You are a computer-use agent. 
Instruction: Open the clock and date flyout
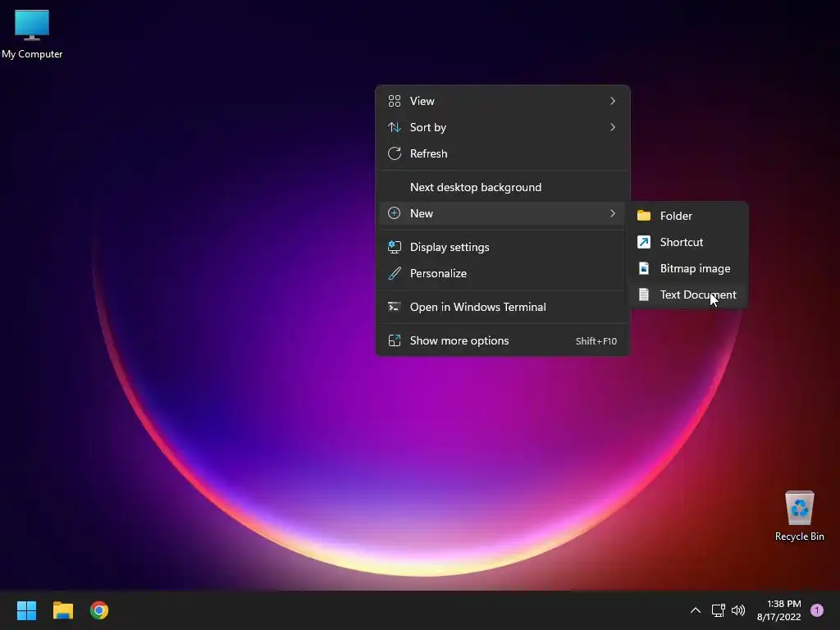click(x=779, y=610)
